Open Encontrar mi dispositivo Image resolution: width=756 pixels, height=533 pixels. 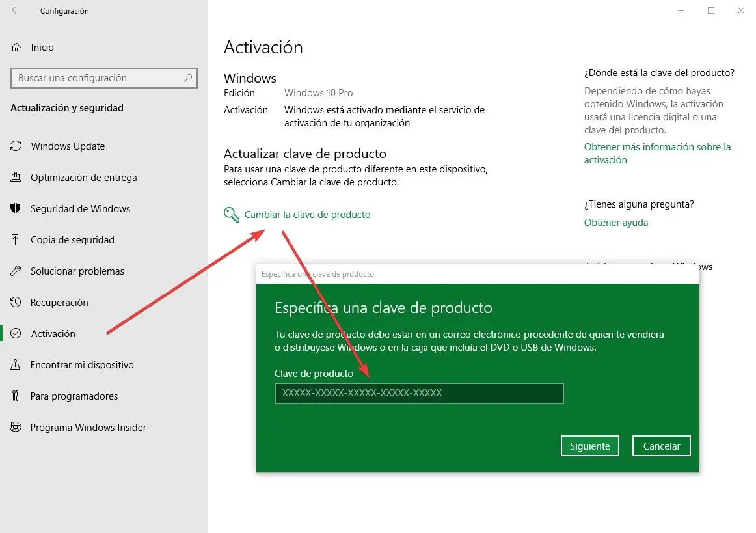82,365
